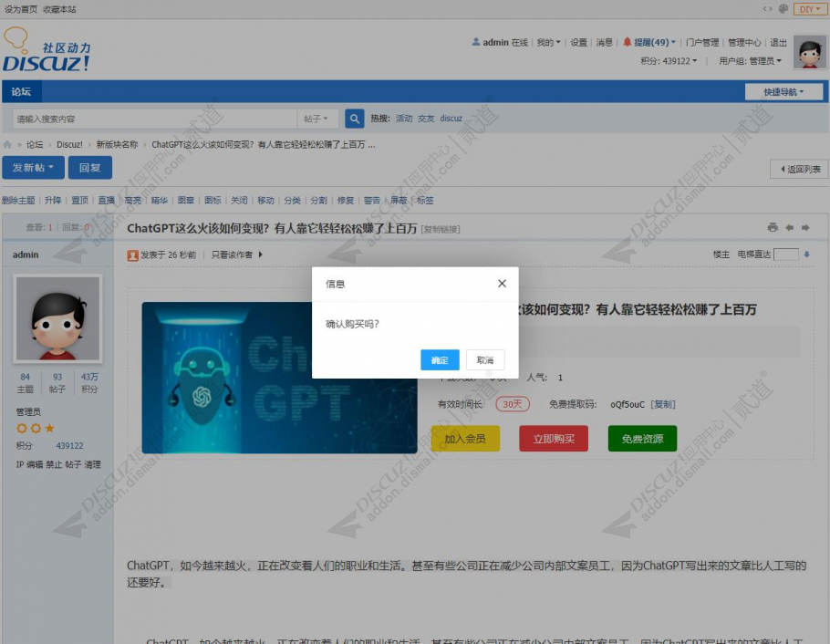Image resolution: width=830 pixels, height=644 pixels.
Task: Cancel purchase with the 取消 button
Action: point(485,360)
